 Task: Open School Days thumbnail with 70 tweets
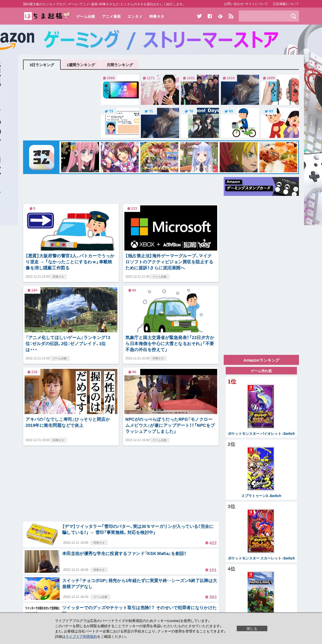200,123
